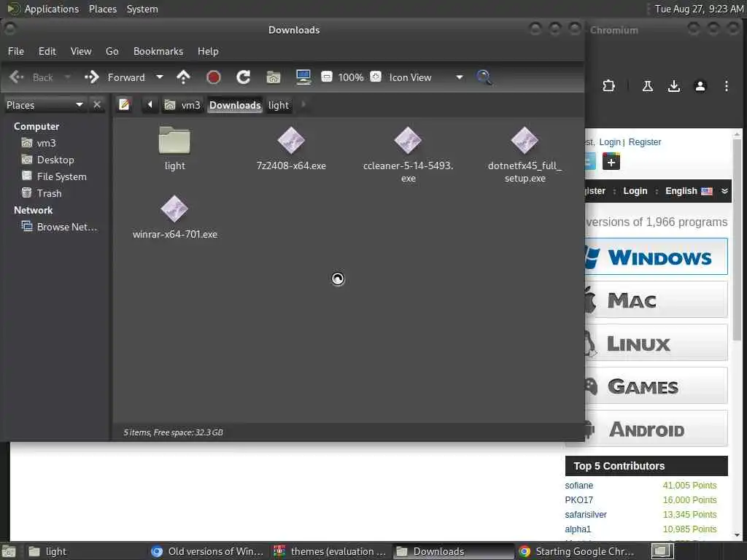
Task: Click the Forward navigation button
Action: [115, 77]
